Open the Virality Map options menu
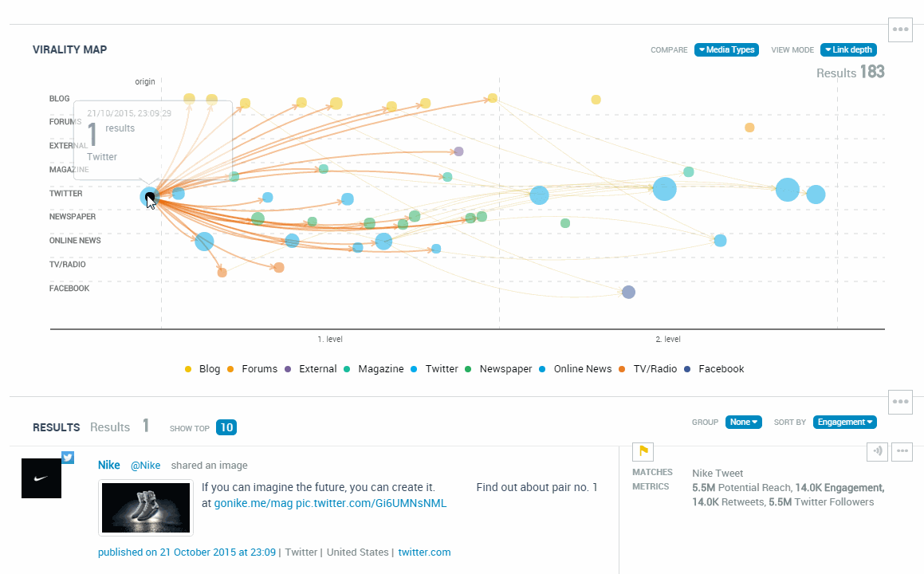 click(x=901, y=29)
